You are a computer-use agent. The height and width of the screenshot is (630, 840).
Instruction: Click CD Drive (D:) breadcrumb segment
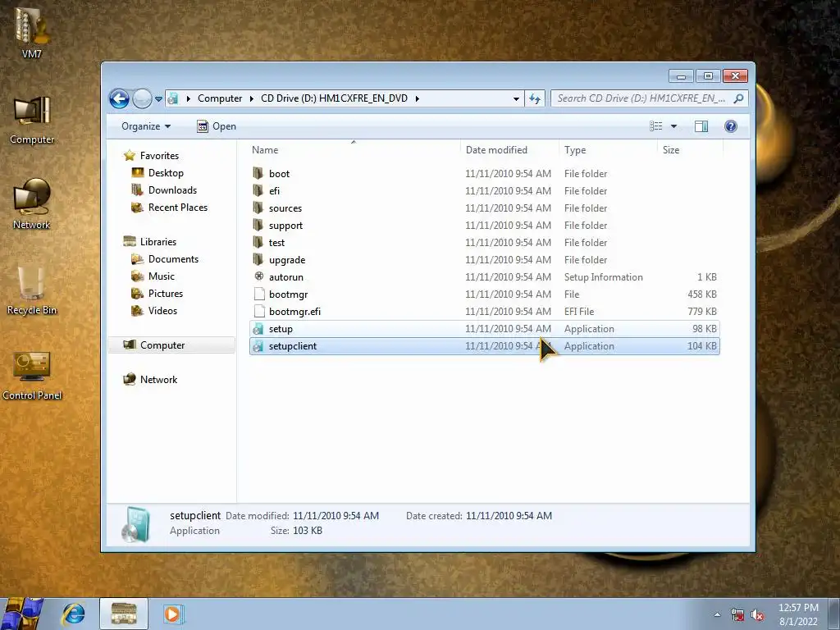pos(335,98)
